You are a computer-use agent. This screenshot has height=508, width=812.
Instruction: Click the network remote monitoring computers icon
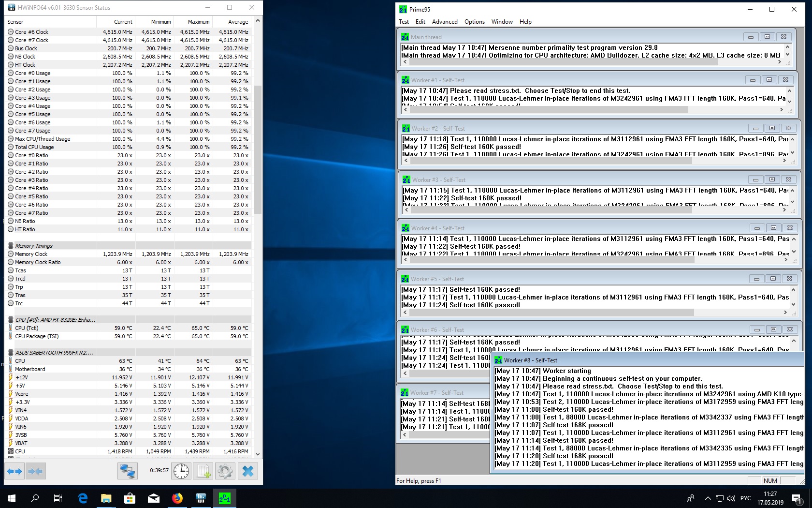pyautogui.click(x=128, y=471)
